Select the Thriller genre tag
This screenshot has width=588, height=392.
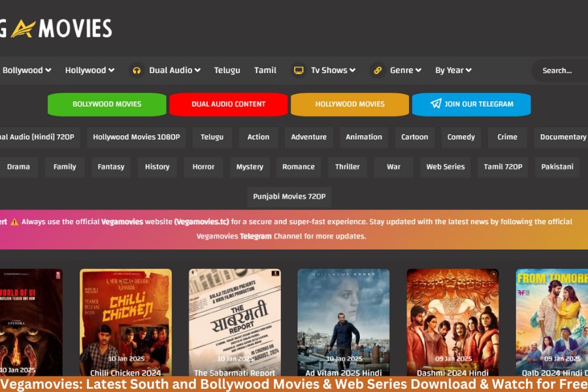click(x=348, y=167)
